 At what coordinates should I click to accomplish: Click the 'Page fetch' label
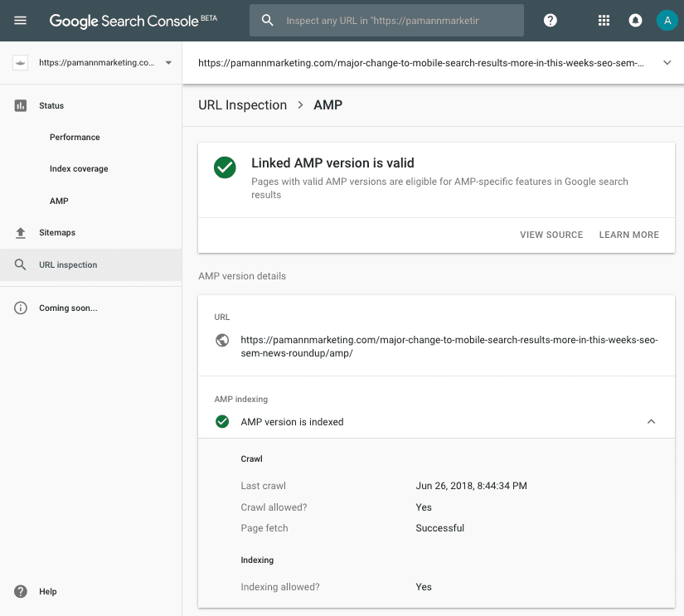tap(264, 528)
